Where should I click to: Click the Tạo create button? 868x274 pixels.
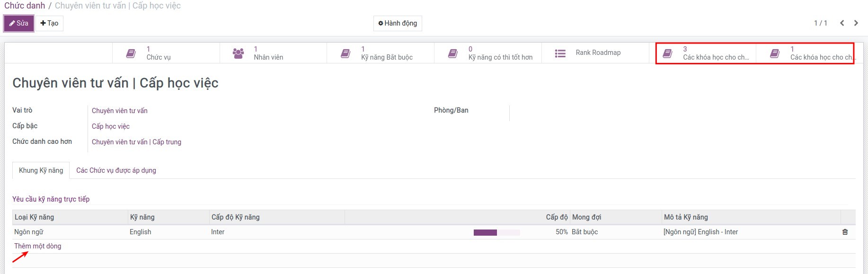(49, 23)
